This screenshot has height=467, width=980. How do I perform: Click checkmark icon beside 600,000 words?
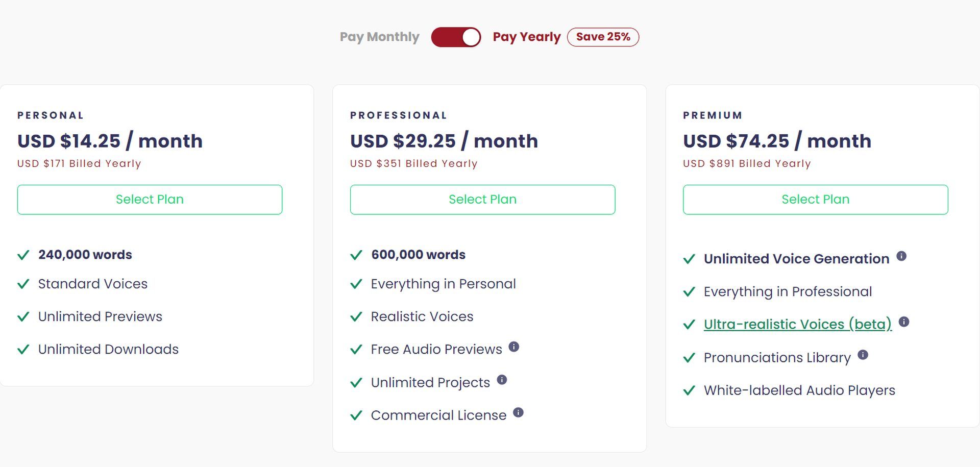(356, 255)
